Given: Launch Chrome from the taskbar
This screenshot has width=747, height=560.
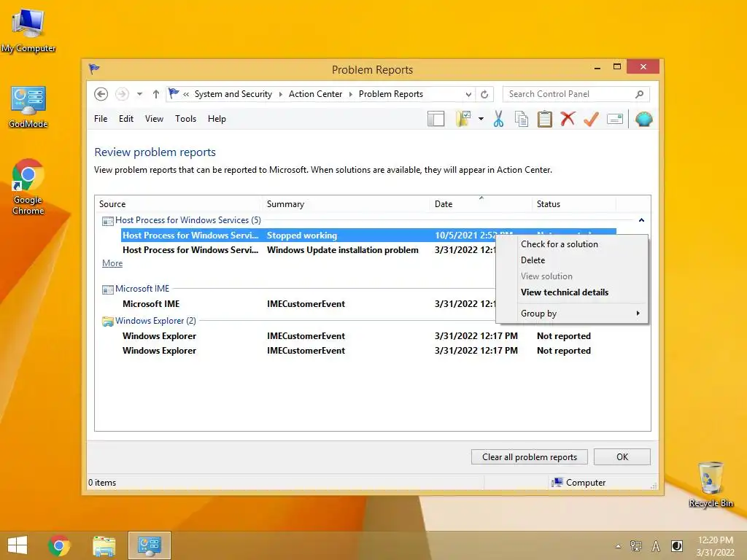Looking at the screenshot, I should (x=59, y=545).
